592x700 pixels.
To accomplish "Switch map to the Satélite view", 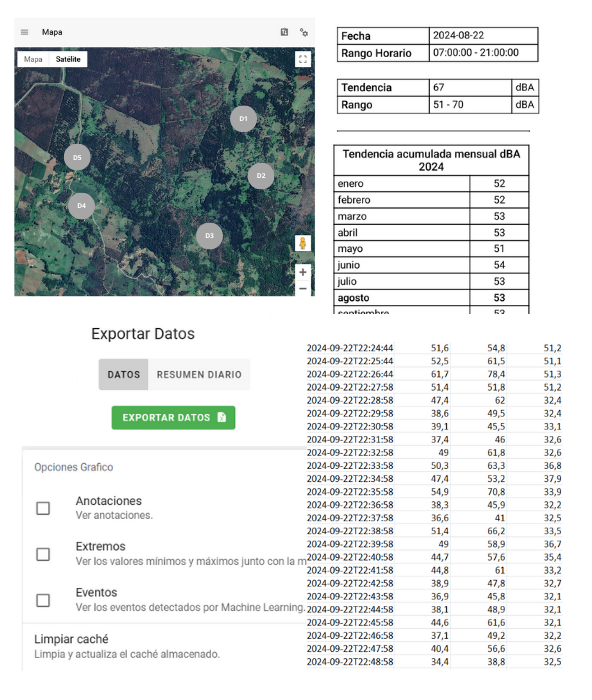I will click(68, 59).
